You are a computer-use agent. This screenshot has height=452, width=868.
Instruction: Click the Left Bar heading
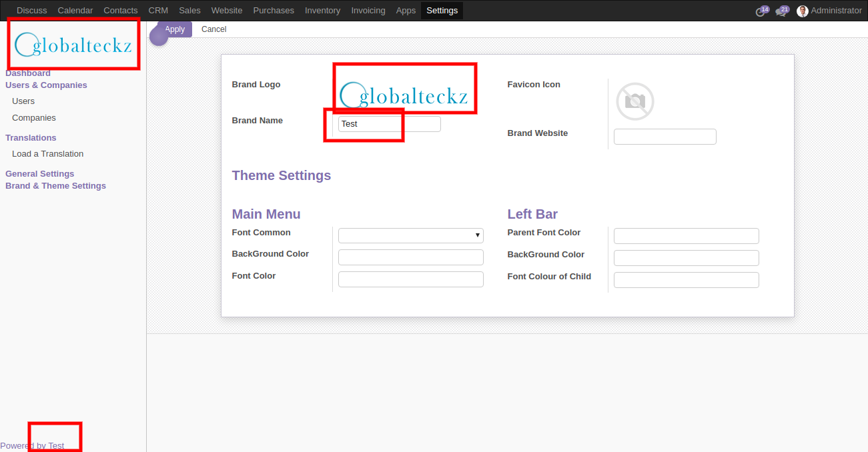(x=532, y=214)
